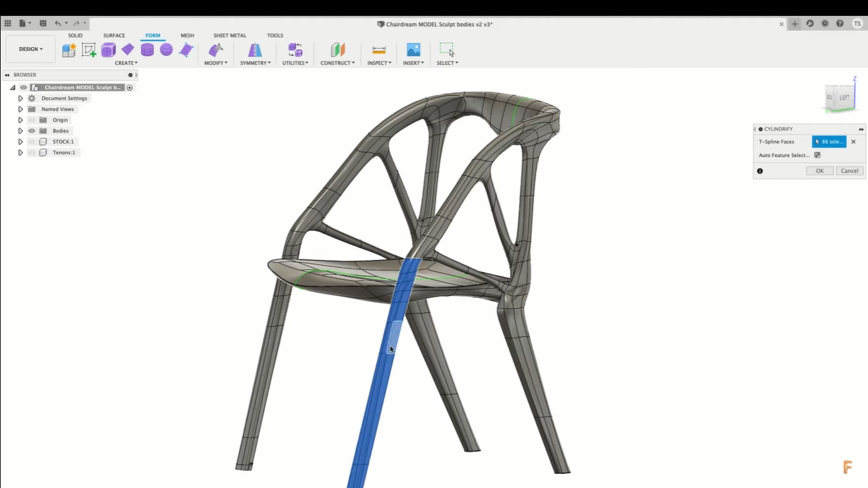Select the Sphere primitive tool
868x488 pixels.
tap(166, 49)
